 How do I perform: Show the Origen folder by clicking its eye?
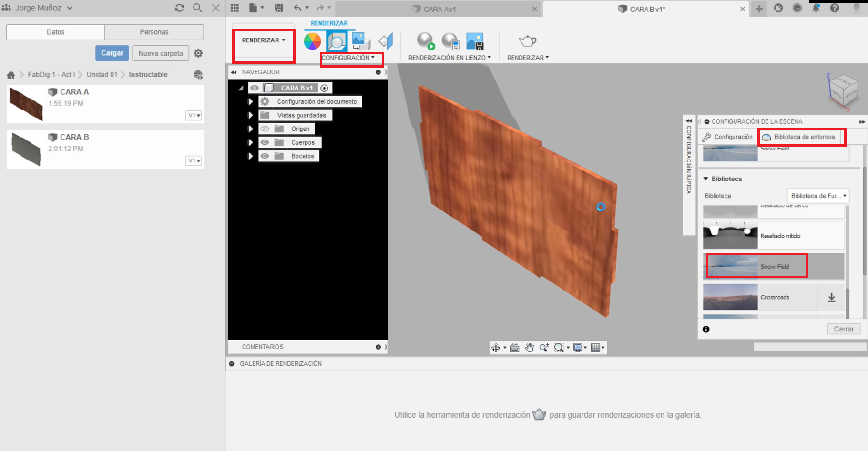(265, 128)
